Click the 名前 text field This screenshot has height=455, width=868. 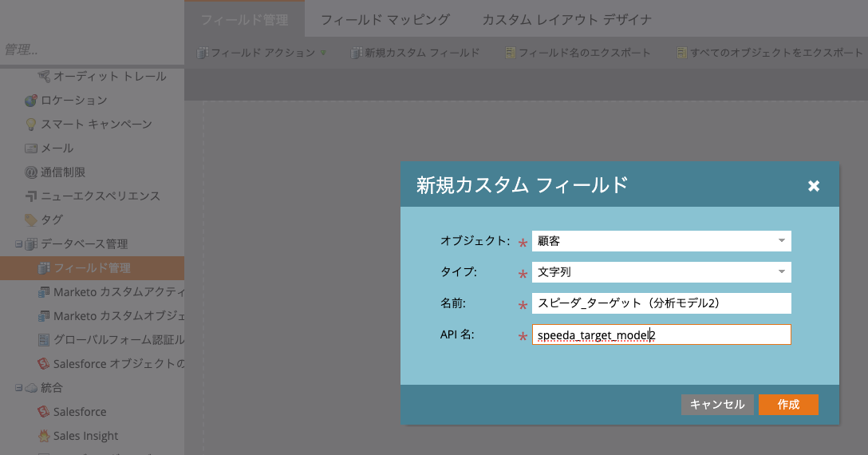661,303
